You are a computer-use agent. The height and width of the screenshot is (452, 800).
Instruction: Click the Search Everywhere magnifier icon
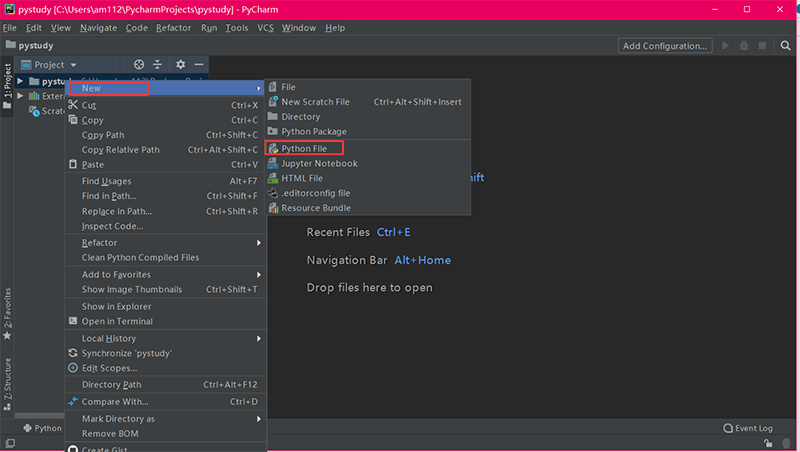pos(785,45)
